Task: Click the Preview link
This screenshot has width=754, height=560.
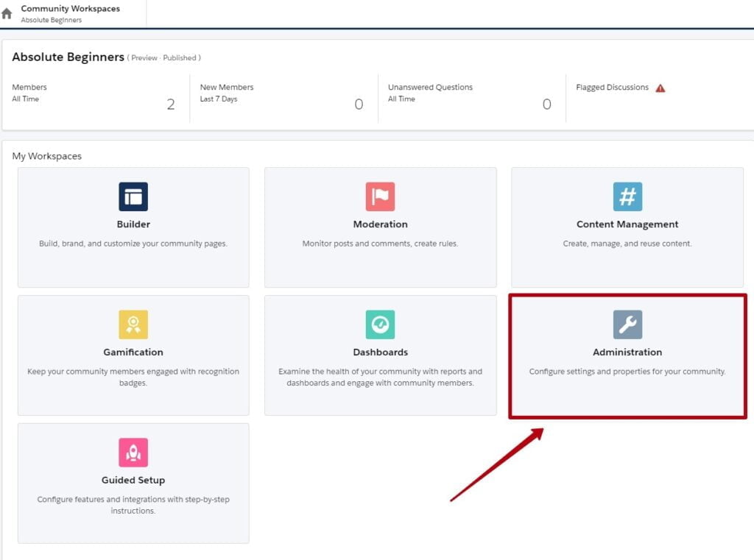Action: pos(144,57)
